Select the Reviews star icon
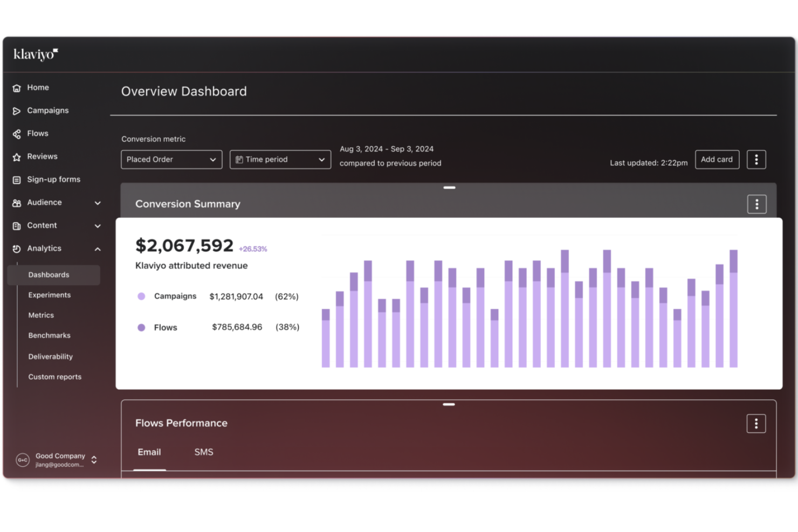Viewport: 798px width, 532px height. pos(16,156)
